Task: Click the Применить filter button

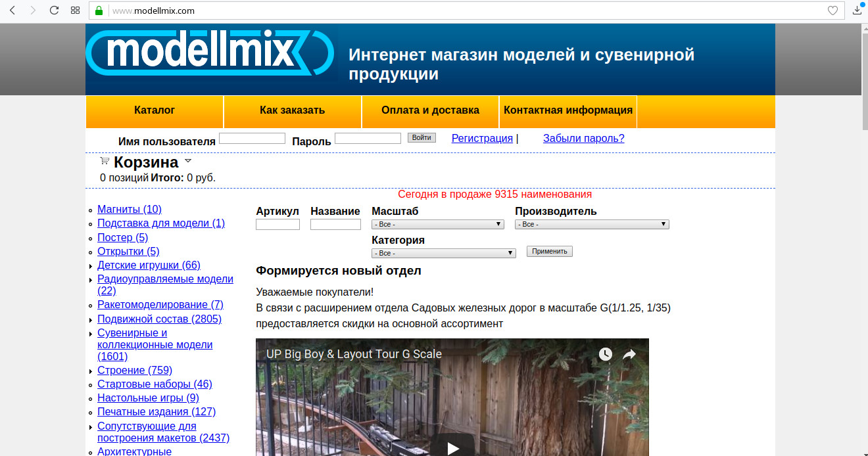Action: pos(550,252)
